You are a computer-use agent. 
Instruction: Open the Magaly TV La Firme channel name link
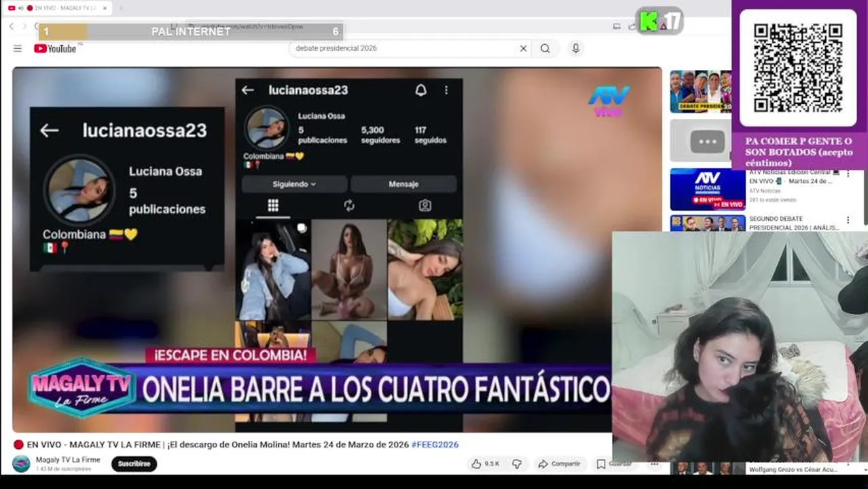coord(68,460)
